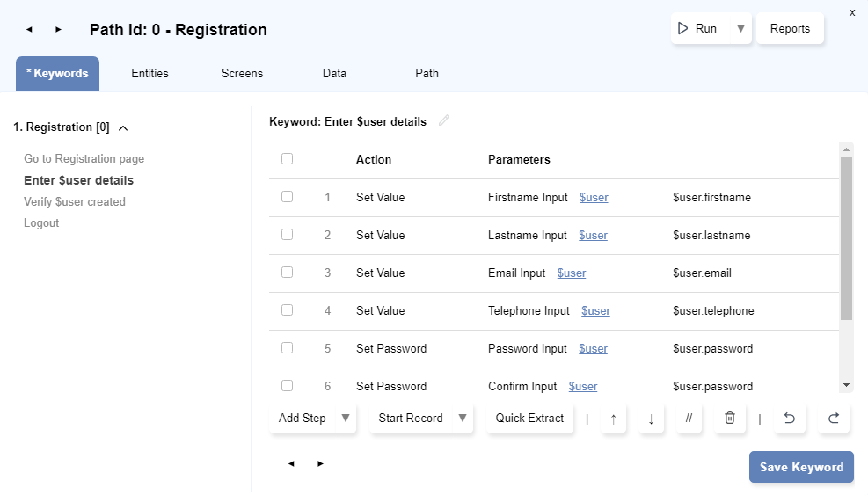Click the redo arrow icon
The height and width of the screenshot is (495, 868).
point(833,419)
